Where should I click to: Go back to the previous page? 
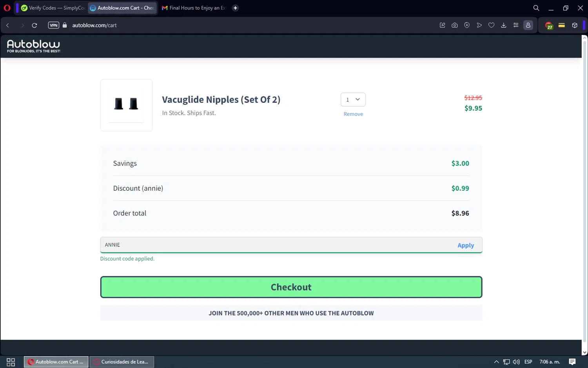7,25
